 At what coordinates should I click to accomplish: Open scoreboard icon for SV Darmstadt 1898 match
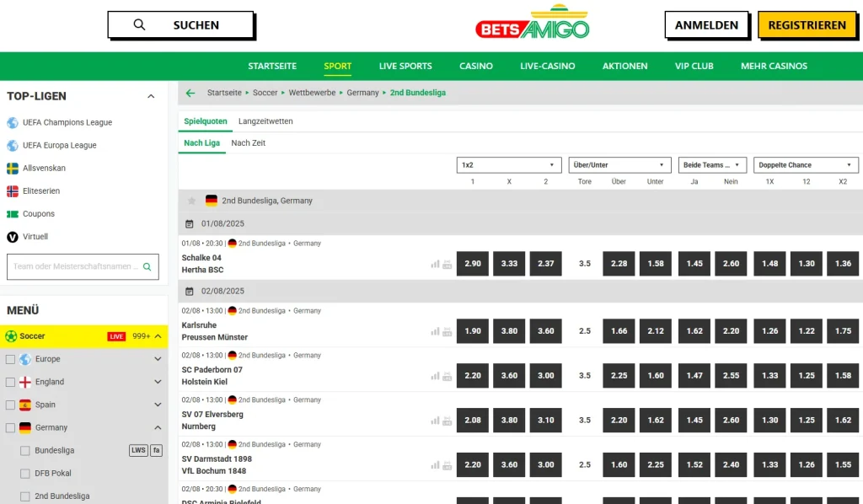click(x=447, y=465)
